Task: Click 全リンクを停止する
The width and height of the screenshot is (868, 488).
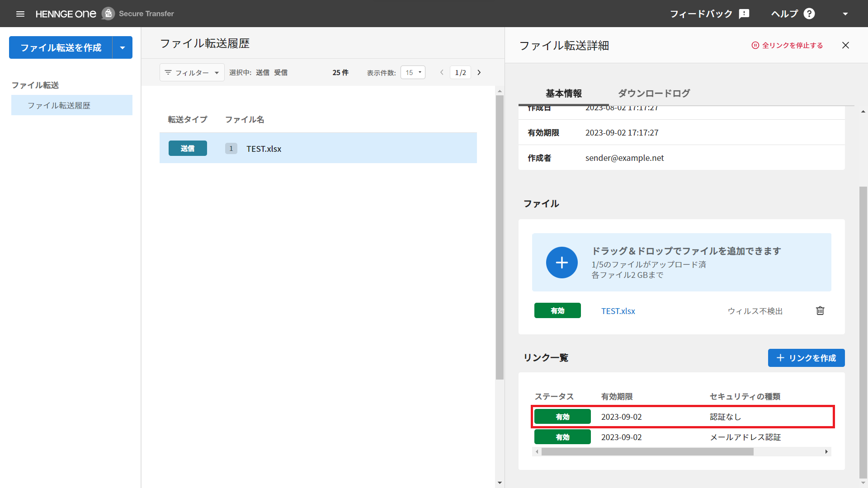Action: coord(787,45)
